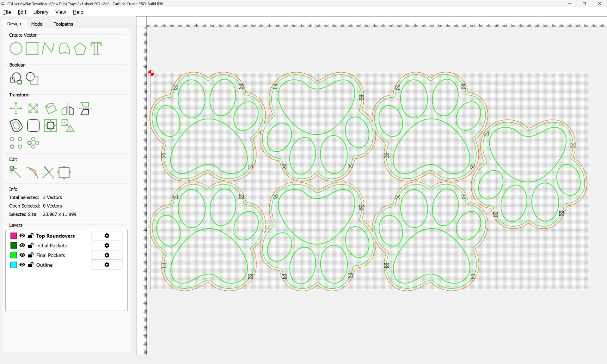The width and height of the screenshot is (607, 364).
Task: Select the Rectangle vector tool
Action: coord(32,49)
